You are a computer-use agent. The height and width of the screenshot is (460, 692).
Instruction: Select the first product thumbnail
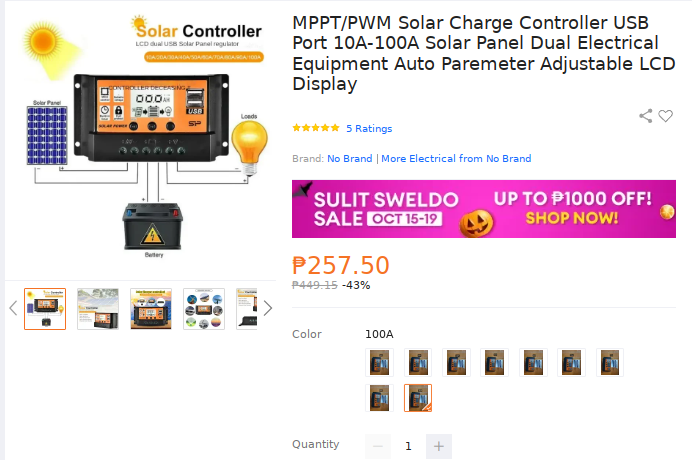click(45, 309)
